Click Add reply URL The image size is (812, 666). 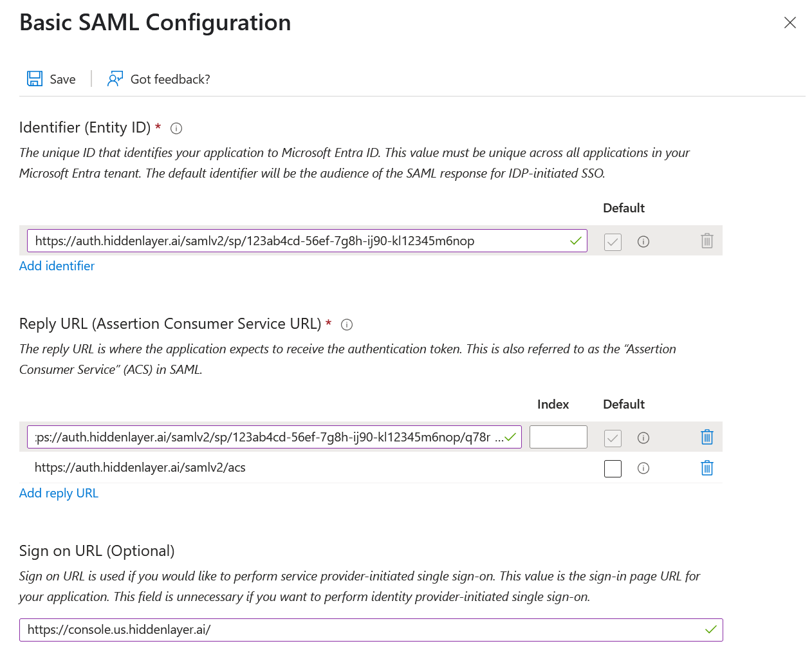point(59,493)
